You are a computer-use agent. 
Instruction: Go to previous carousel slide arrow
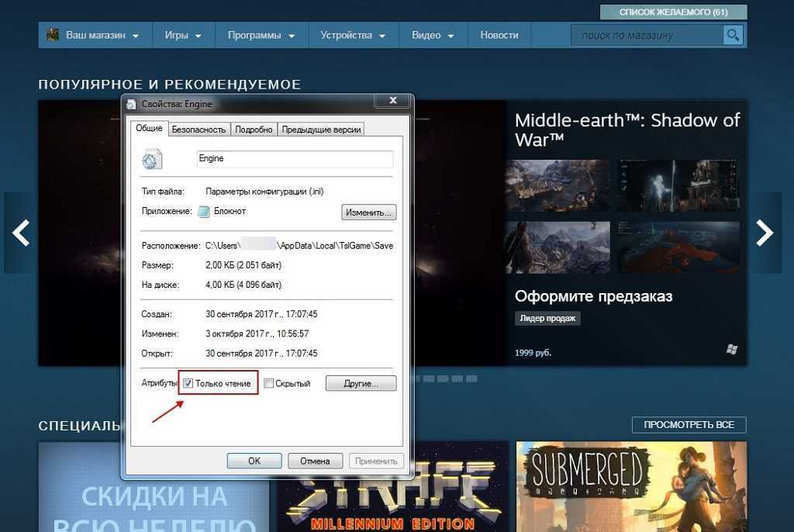pyautogui.click(x=21, y=233)
